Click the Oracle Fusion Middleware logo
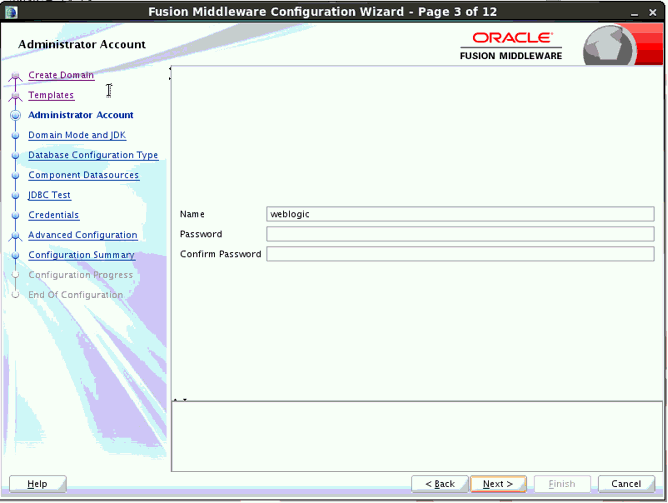Screen dimensions: 668x503 tap(511, 46)
